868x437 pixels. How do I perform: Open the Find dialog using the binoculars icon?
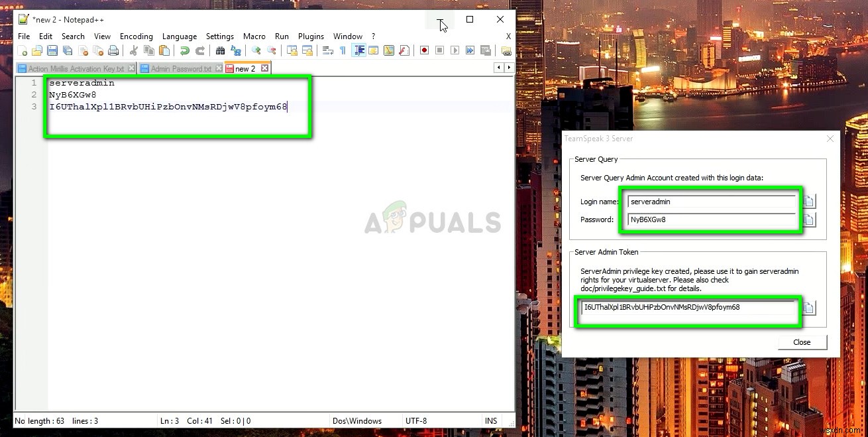[x=221, y=50]
